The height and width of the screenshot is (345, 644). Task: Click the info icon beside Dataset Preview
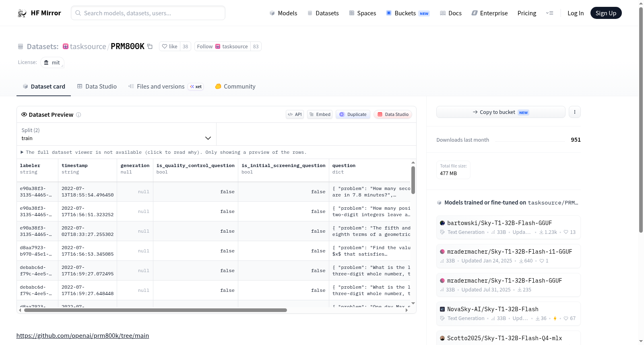[78, 115]
